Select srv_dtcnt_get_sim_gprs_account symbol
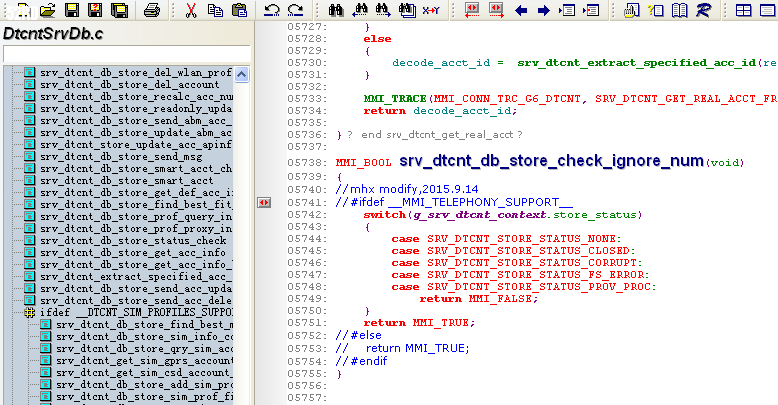The image size is (778, 405). [x=144, y=360]
